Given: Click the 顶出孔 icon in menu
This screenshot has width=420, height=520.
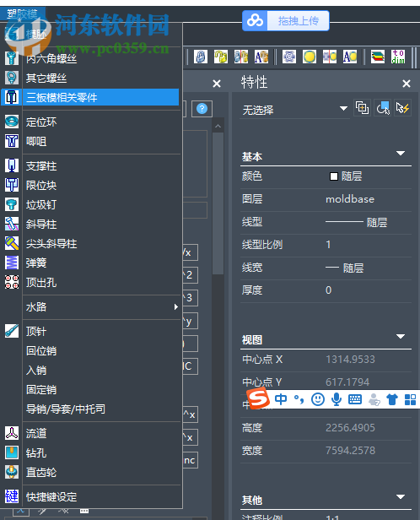Looking at the screenshot, I should click(12, 282).
